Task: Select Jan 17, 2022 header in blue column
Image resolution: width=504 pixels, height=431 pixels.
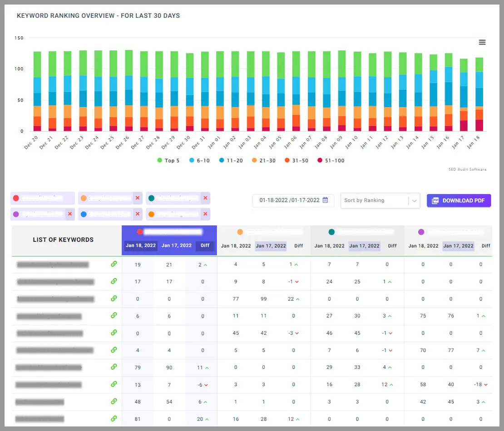Action: pyautogui.click(x=177, y=245)
